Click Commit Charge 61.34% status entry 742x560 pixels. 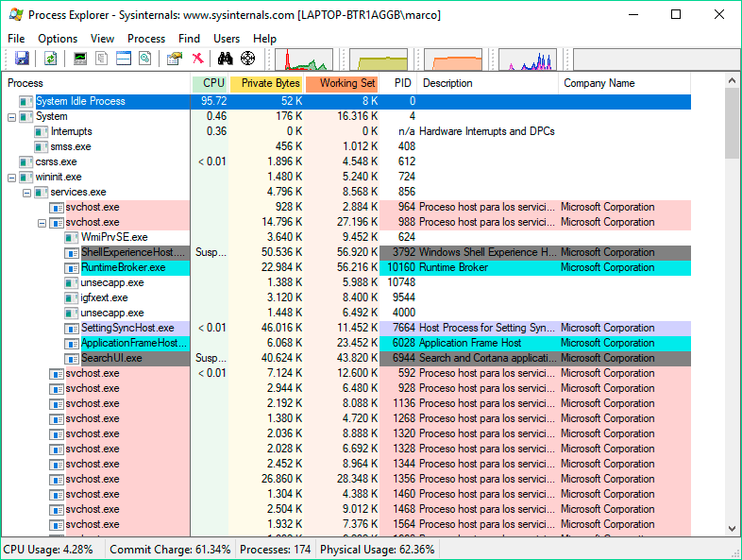coord(170,550)
